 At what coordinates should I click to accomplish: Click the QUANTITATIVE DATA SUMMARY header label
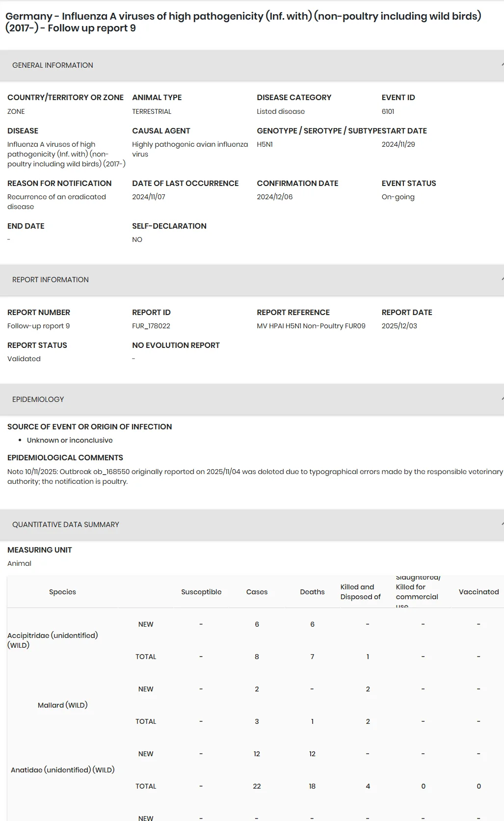(66, 525)
